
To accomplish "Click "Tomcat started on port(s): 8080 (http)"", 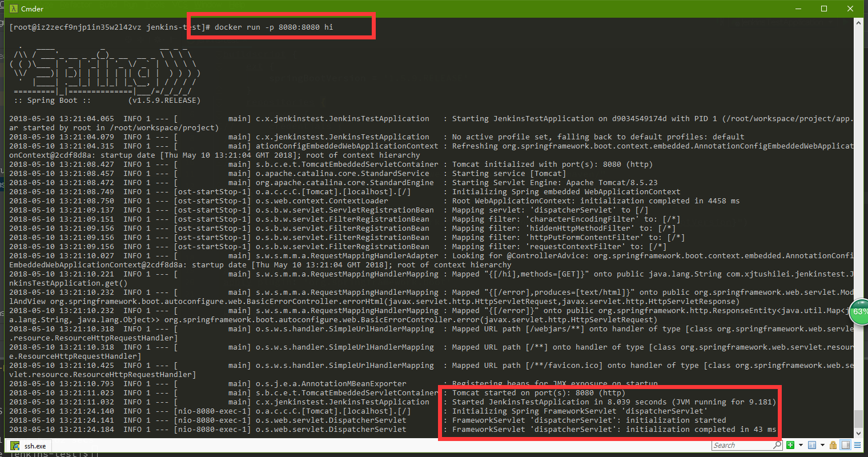I will pyautogui.click(x=539, y=392).
